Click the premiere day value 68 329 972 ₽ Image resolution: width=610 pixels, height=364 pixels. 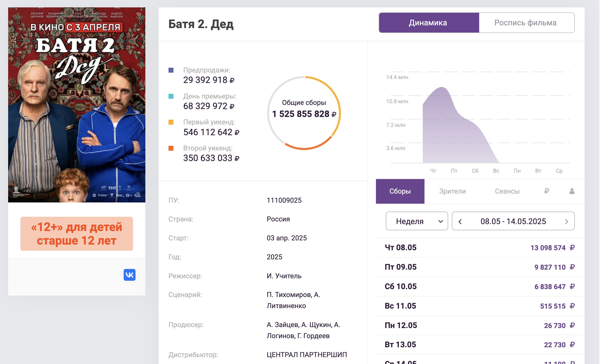(x=209, y=106)
